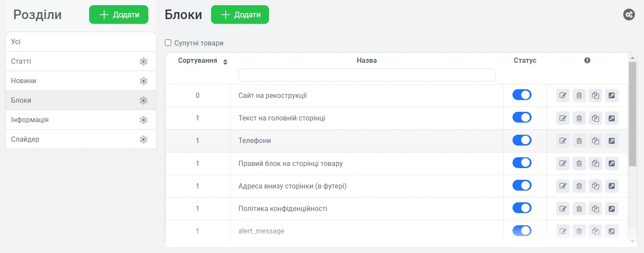This screenshot has height=253, width=644.
Task: Open the top-right module settings gears icon
Action: (629, 15)
